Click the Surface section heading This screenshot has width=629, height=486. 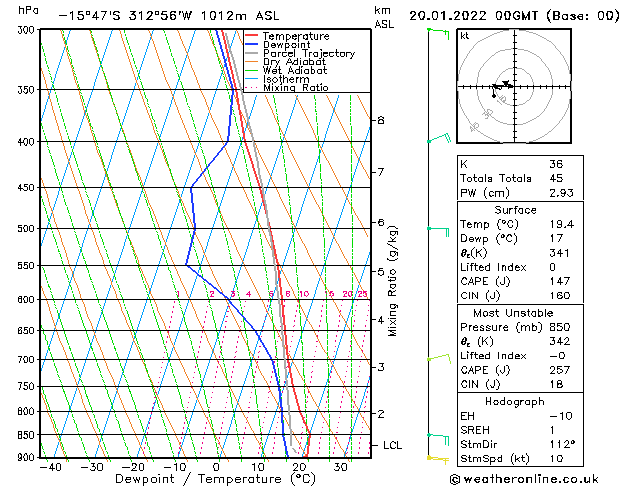515,210
